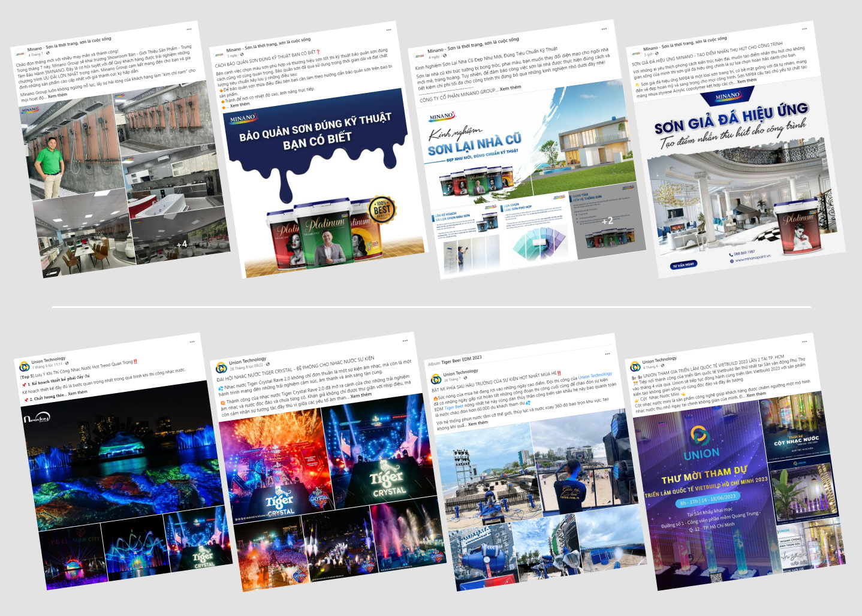This screenshot has width=862, height=616.
Task: Click the 'TƯ VẤN NGAY' button
Action: coord(683,265)
